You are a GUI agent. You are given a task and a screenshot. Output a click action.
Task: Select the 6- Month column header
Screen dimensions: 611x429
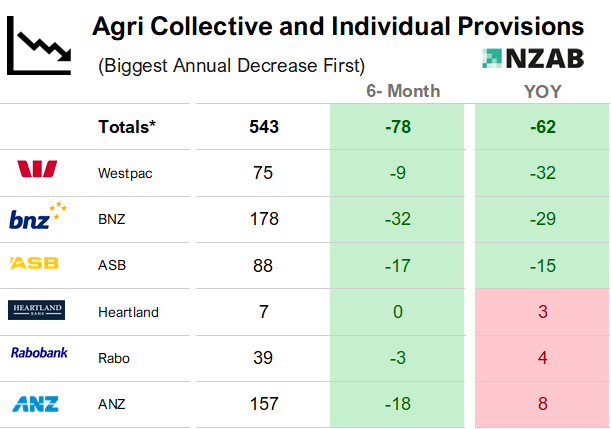click(x=397, y=91)
